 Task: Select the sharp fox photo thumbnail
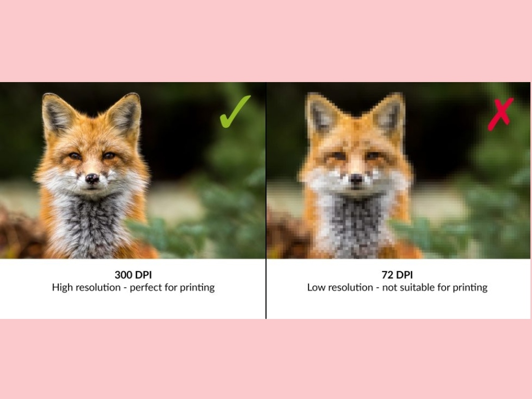coord(132,170)
